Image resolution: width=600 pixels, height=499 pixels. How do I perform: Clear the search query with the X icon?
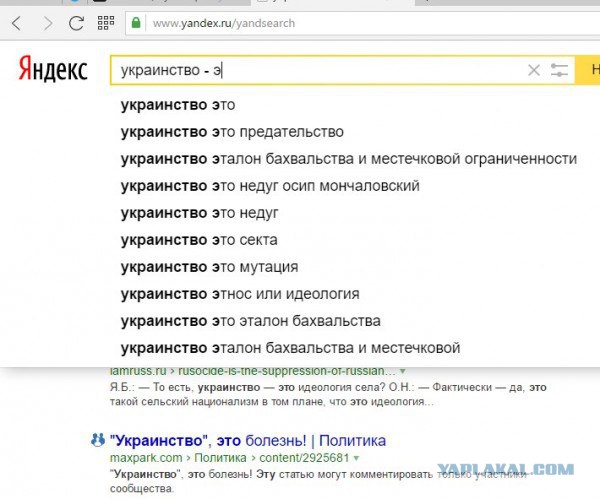(534, 70)
